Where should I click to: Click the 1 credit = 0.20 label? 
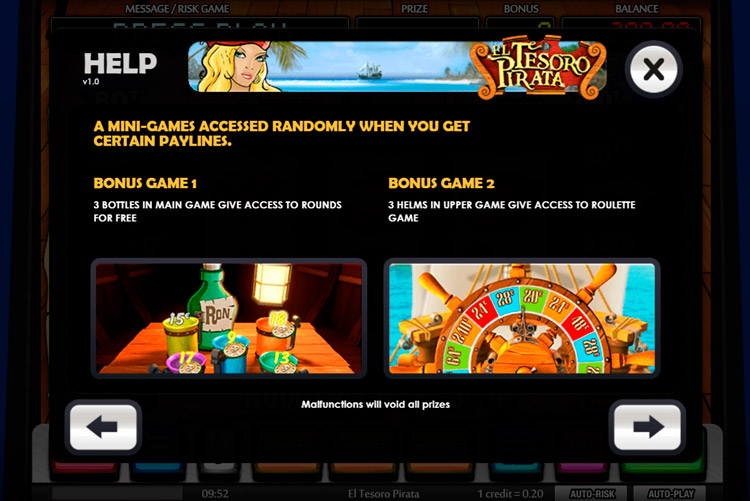[x=510, y=493]
